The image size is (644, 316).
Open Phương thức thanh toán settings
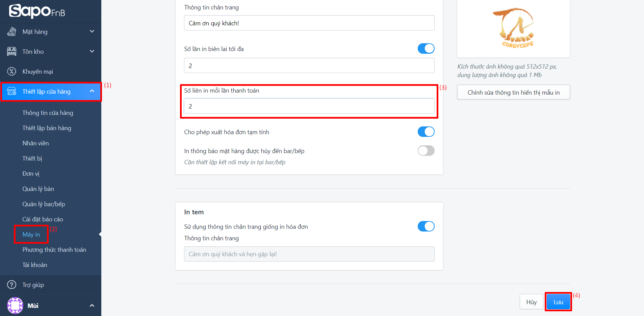pyautogui.click(x=54, y=250)
